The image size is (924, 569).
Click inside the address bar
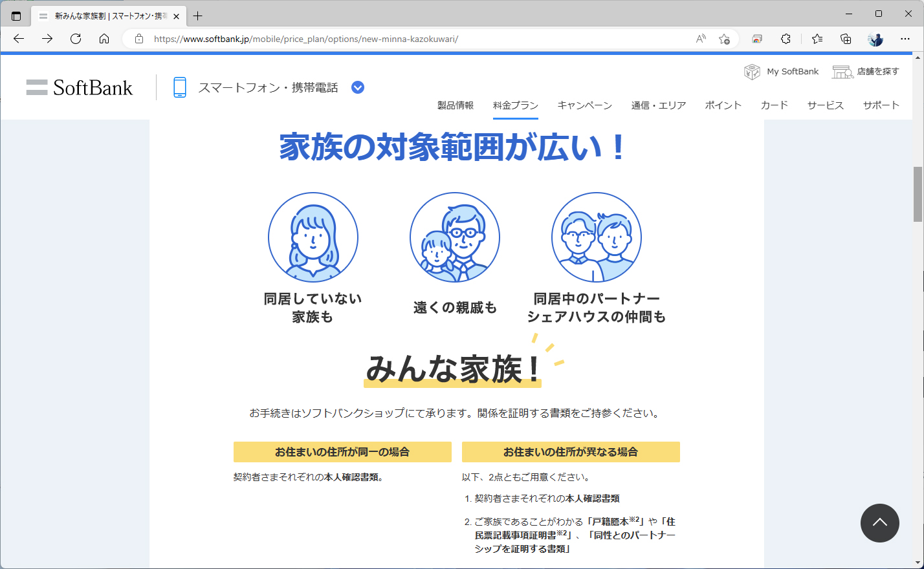click(388, 39)
